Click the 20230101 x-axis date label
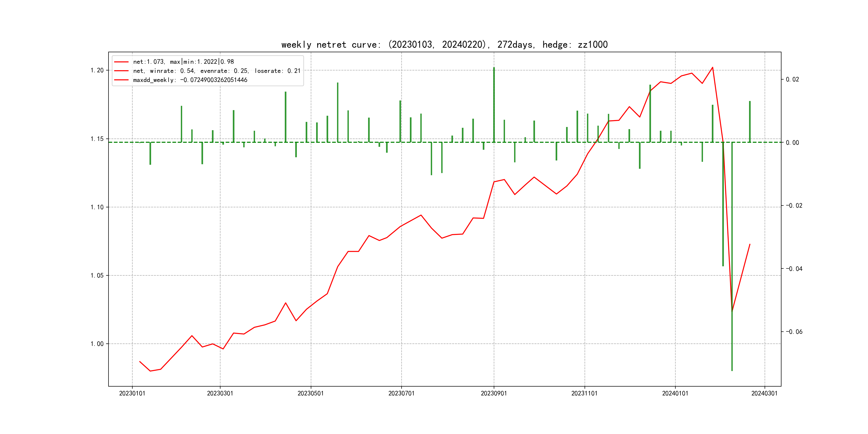 [x=132, y=393]
